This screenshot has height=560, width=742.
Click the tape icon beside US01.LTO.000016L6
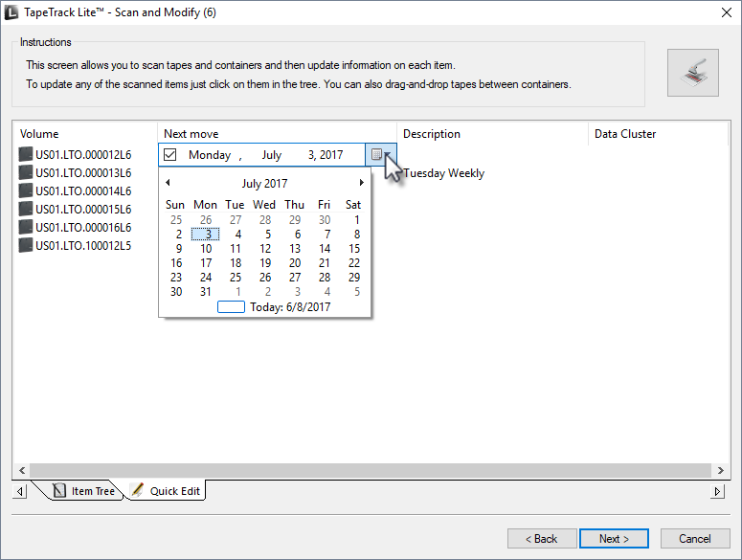(x=26, y=228)
